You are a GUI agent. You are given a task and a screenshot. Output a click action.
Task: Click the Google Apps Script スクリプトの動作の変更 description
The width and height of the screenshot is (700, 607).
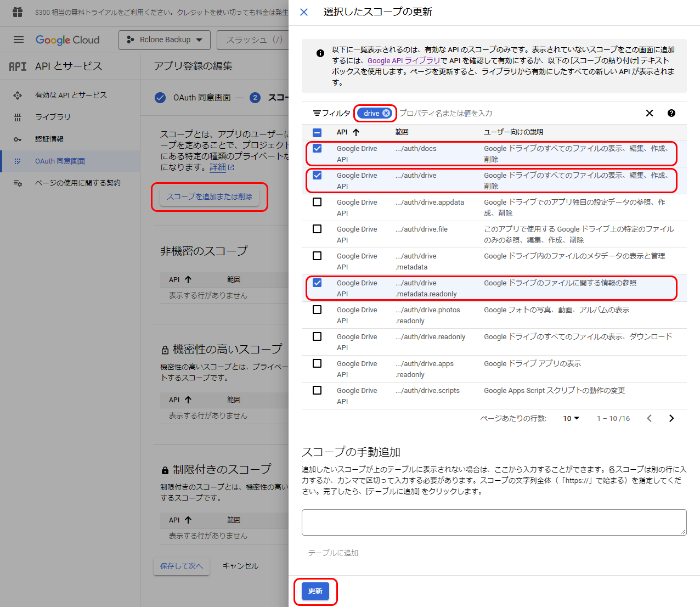click(x=554, y=390)
